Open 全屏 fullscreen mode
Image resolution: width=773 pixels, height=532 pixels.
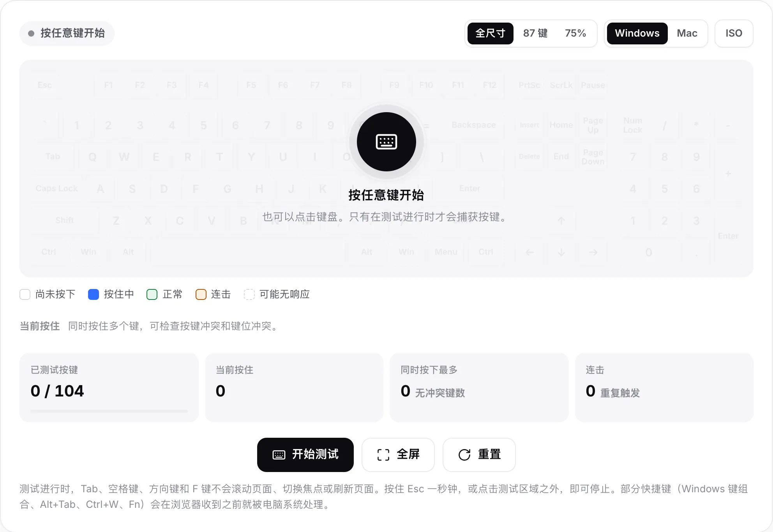click(x=398, y=454)
